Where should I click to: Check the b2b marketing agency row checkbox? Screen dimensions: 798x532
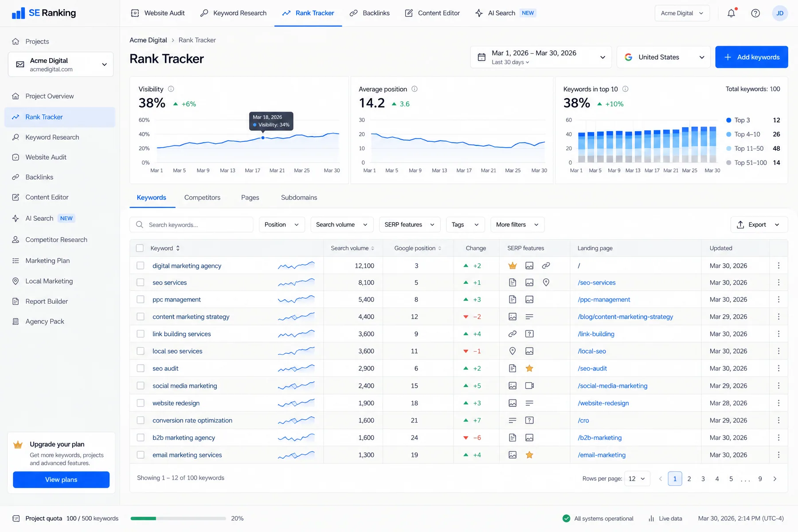pyautogui.click(x=141, y=438)
